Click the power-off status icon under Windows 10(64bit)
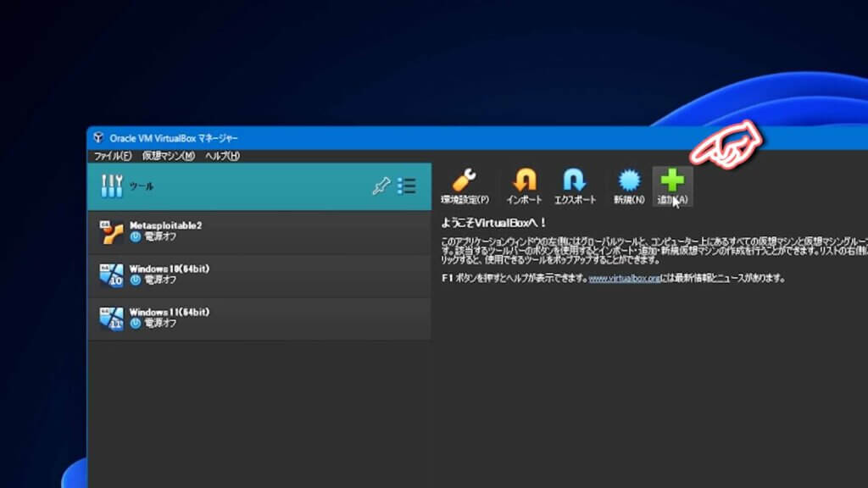 coord(136,280)
